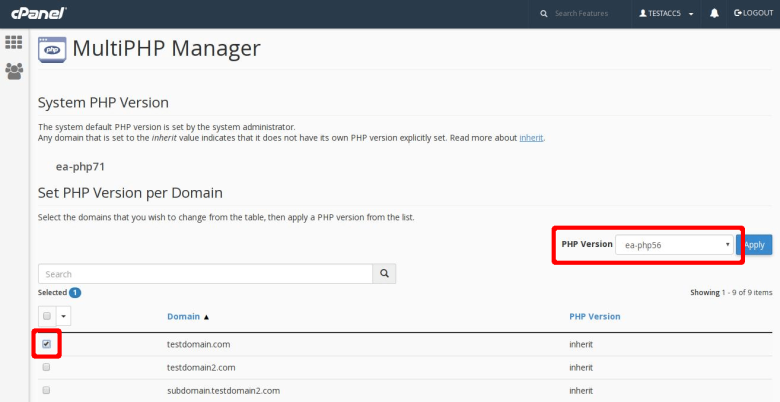The height and width of the screenshot is (402, 780).
Task: Expand the select-all checkbox dropdown arrow
Action: click(63, 316)
